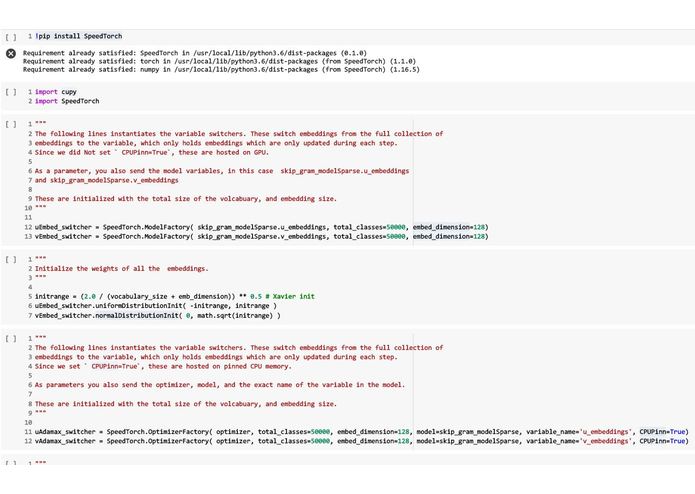Select the 'Initialize the weights of all the embeddings.' comment
Image resolution: width=695 pixels, height=494 pixels.
pyautogui.click(x=121, y=268)
